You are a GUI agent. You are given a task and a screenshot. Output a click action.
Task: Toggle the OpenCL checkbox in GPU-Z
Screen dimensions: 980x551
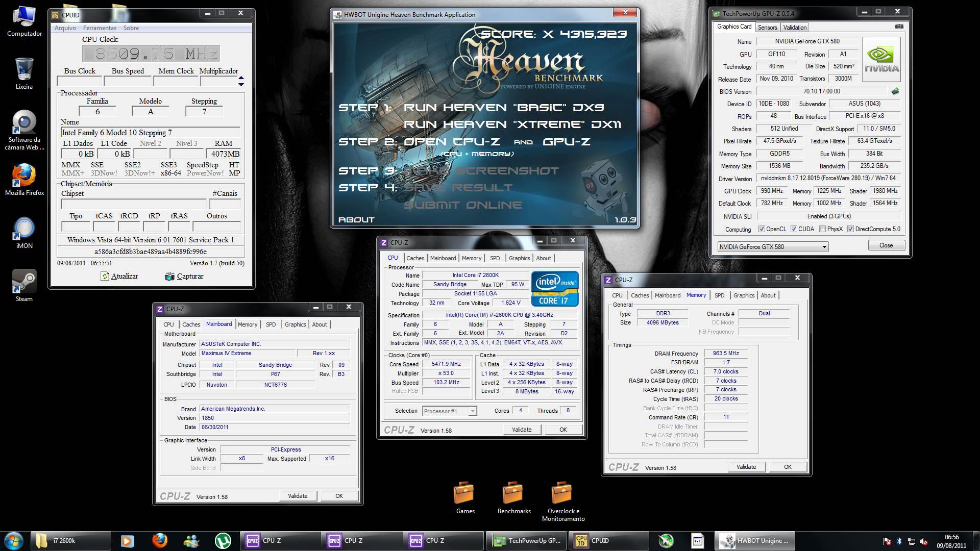762,229
